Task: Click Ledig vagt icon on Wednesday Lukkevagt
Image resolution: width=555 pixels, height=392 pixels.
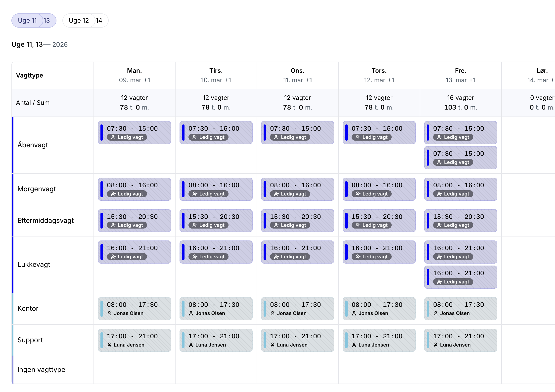Action: click(276, 257)
